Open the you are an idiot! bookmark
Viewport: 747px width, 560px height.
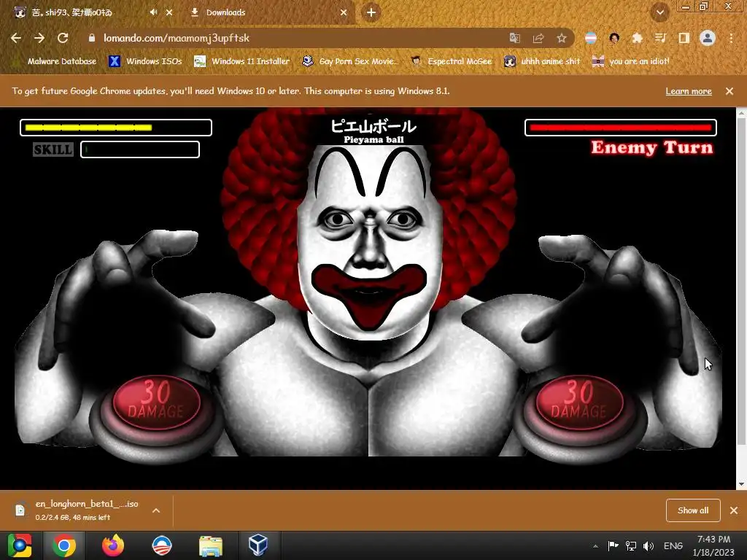[630, 61]
